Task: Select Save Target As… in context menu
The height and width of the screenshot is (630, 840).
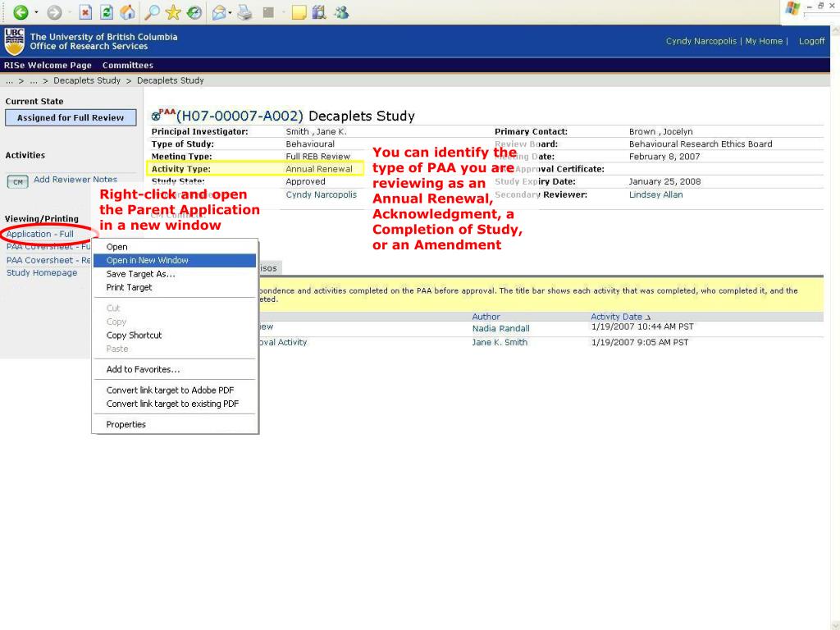Action: 175,274
